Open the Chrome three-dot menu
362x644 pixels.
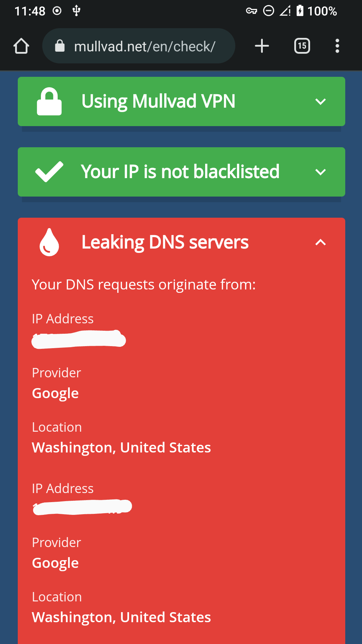point(337,46)
